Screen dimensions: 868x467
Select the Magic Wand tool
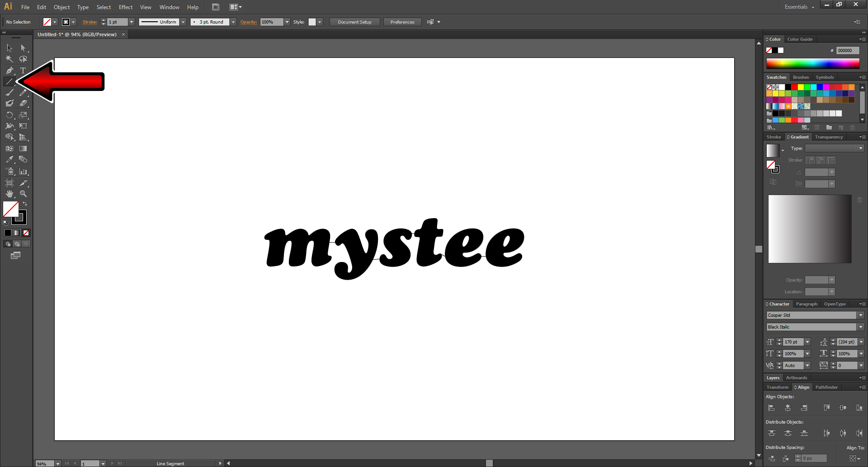tap(9, 59)
